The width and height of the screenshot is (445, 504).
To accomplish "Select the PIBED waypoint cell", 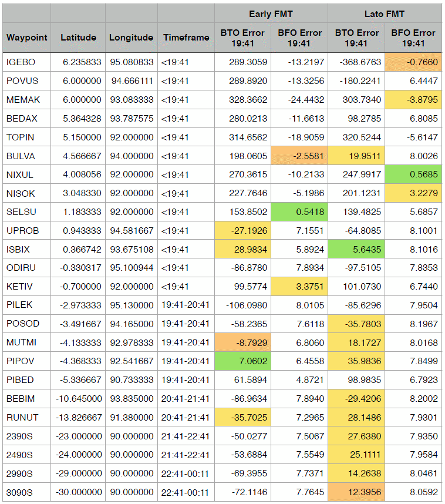I will click(x=26, y=380).
